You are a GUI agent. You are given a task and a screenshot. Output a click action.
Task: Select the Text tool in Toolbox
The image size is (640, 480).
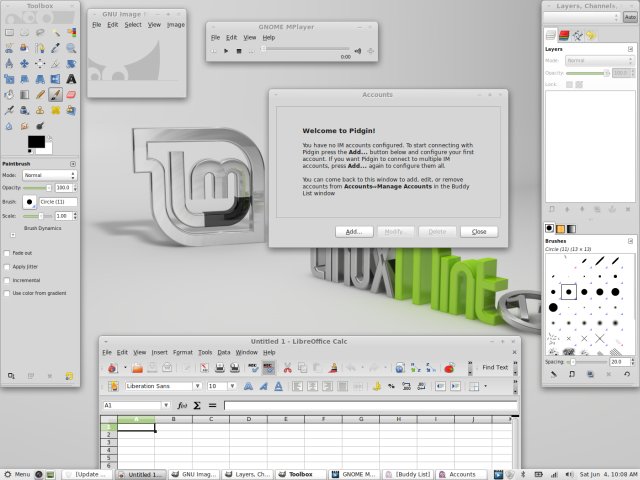[x=71, y=79]
